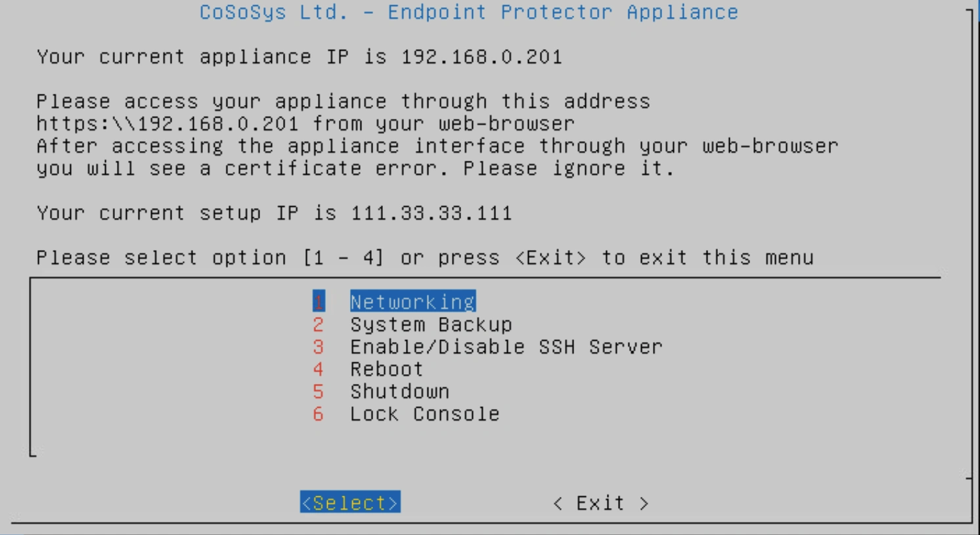Click the https:\\192.168.0.201 address text
Image resolution: width=980 pixels, height=535 pixels.
tap(167, 123)
